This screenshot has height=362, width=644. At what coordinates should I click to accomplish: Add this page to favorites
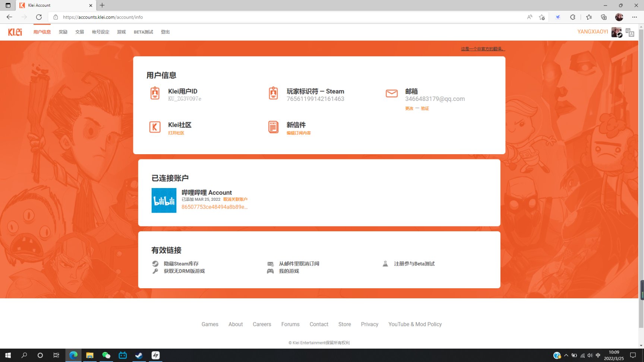(x=542, y=17)
